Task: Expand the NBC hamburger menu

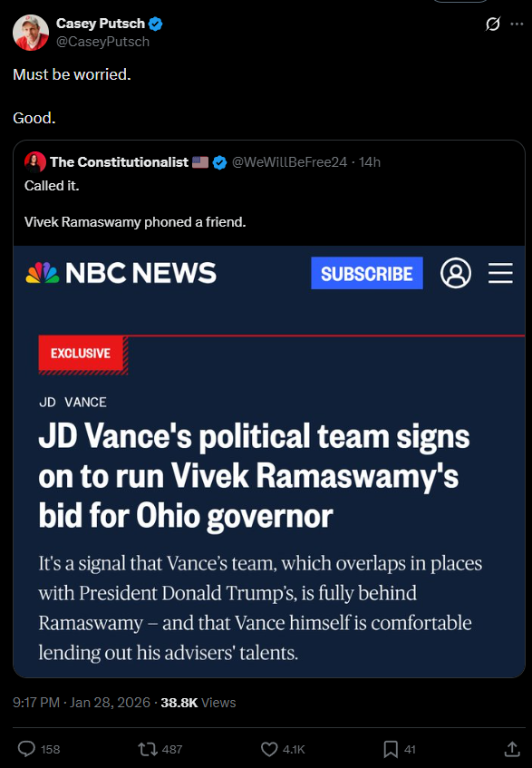Action: pyautogui.click(x=500, y=273)
